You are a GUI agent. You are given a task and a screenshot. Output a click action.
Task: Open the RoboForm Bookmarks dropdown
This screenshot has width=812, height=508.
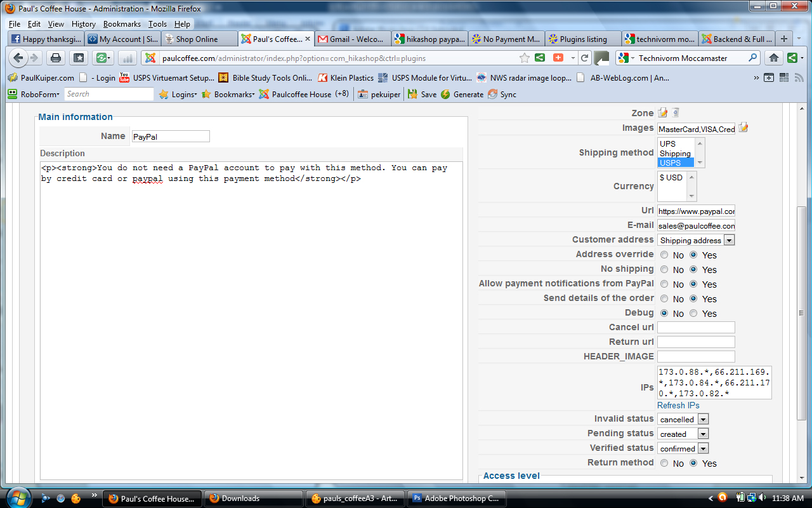(228, 94)
